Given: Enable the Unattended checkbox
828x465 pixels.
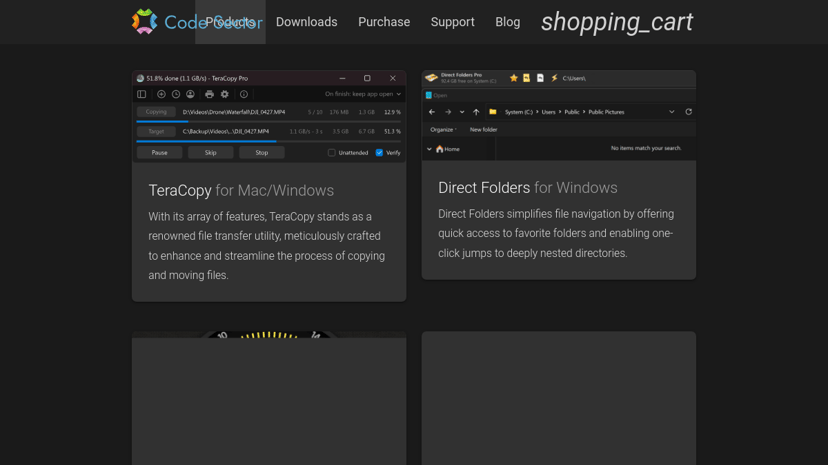Looking at the screenshot, I should click(332, 153).
